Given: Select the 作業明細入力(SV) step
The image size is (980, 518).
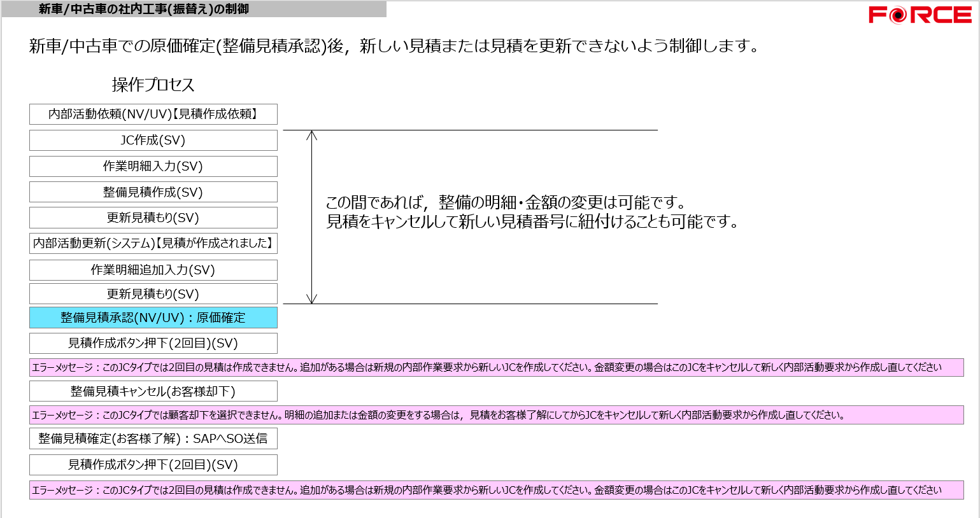Looking at the screenshot, I should tap(153, 167).
